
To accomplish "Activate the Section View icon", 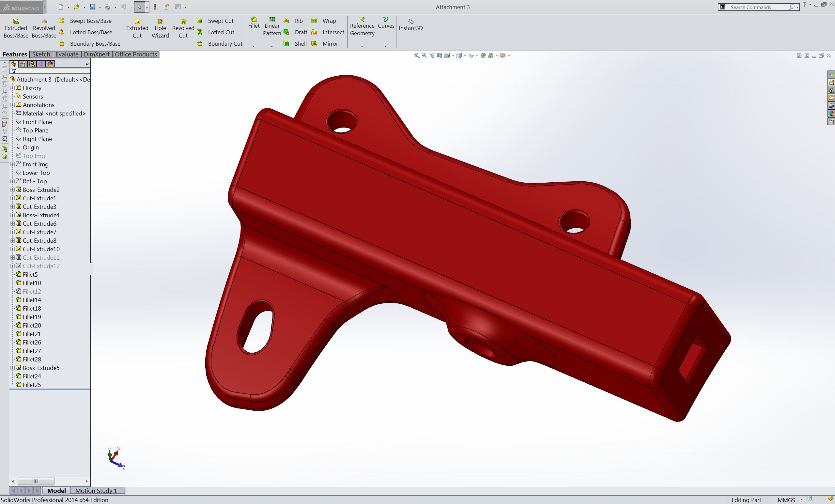I will (440, 55).
